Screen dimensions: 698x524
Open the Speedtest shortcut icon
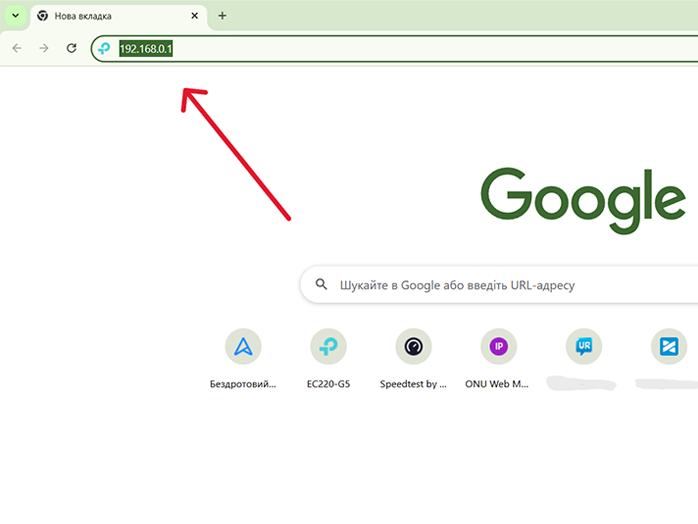tap(414, 346)
